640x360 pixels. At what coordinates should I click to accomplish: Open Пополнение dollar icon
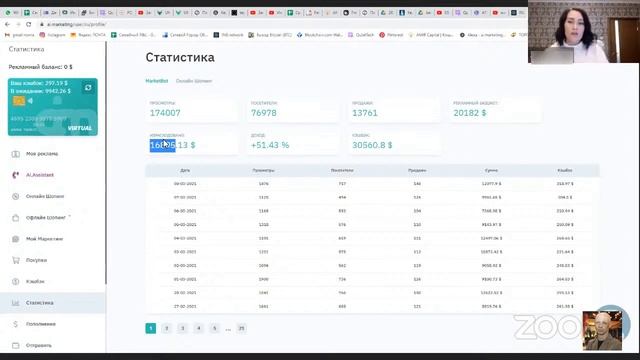coord(16,324)
